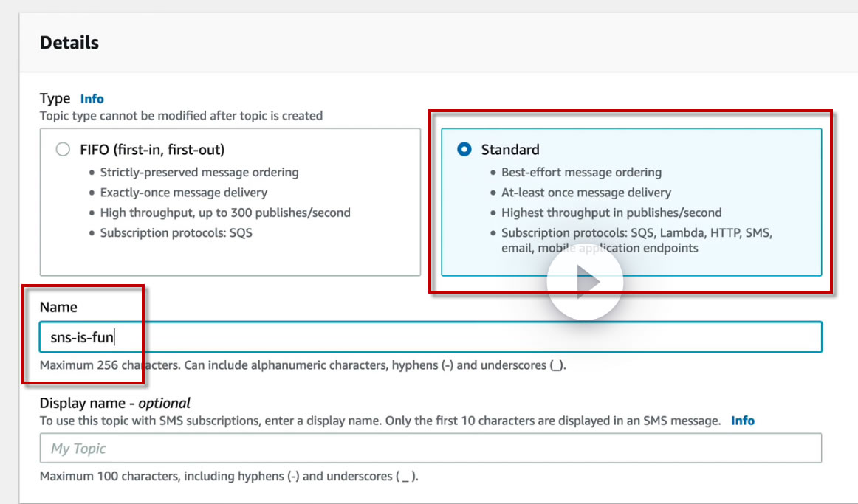
Task: Click the Details section heading
Action: click(69, 43)
